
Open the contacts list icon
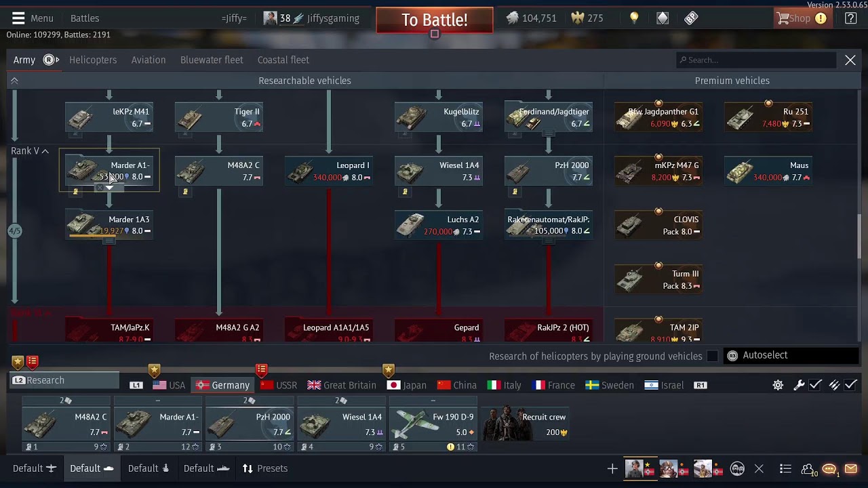(785, 469)
